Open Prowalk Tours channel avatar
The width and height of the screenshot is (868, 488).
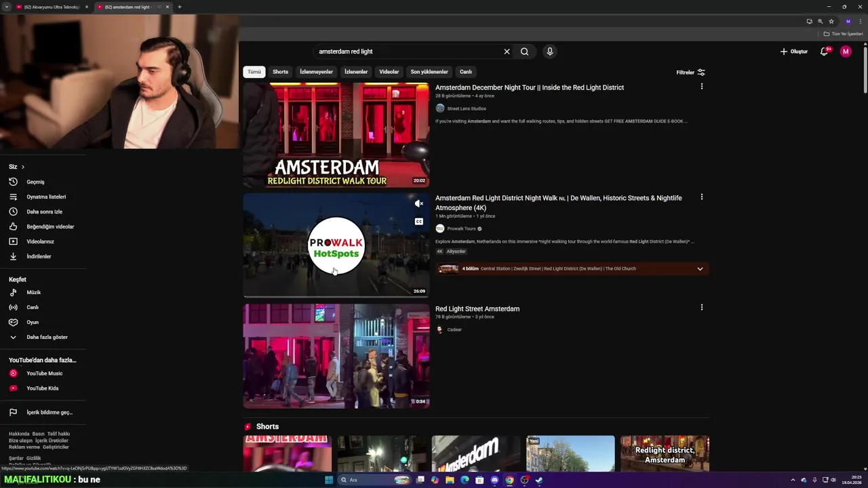[x=440, y=228]
